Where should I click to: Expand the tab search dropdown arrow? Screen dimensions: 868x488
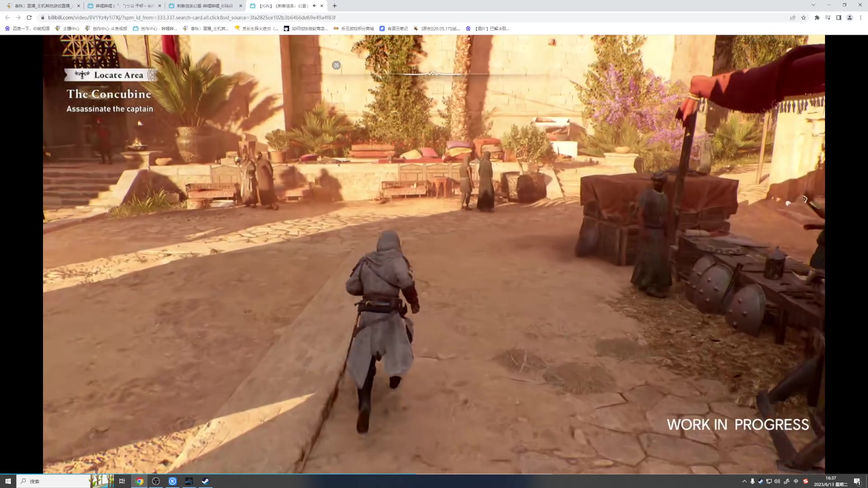coord(813,5)
